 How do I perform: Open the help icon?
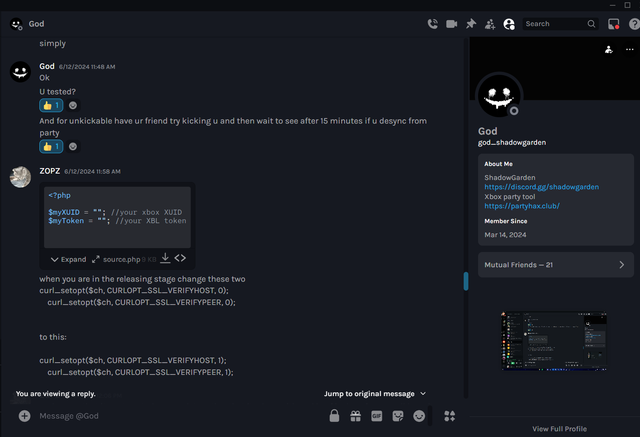[x=634, y=24]
